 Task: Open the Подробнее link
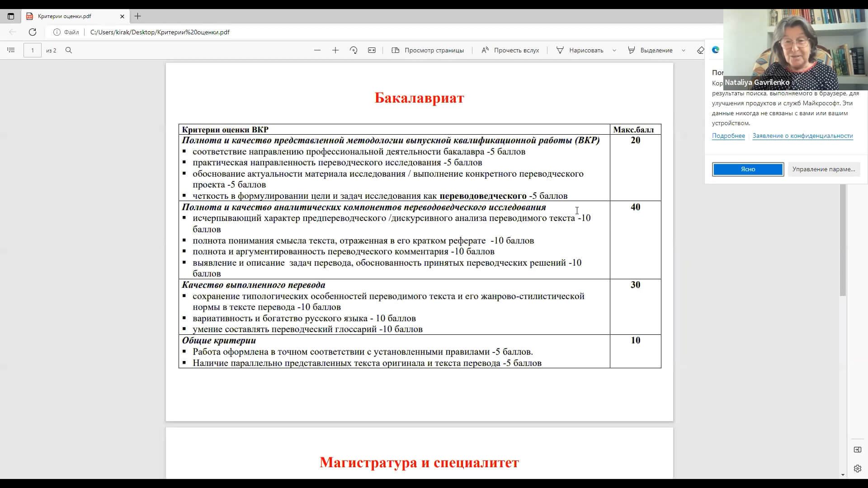[728, 136]
